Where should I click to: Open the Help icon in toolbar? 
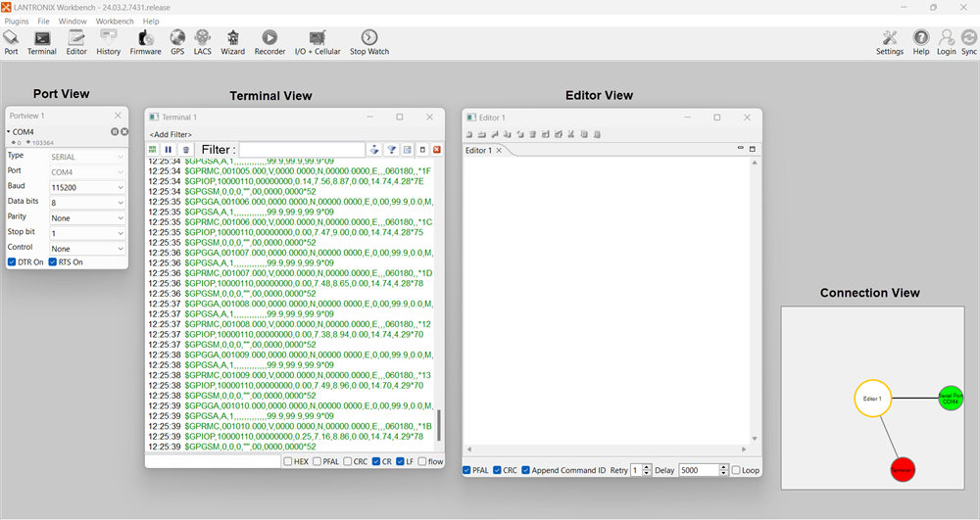pyautogui.click(x=920, y=42)
